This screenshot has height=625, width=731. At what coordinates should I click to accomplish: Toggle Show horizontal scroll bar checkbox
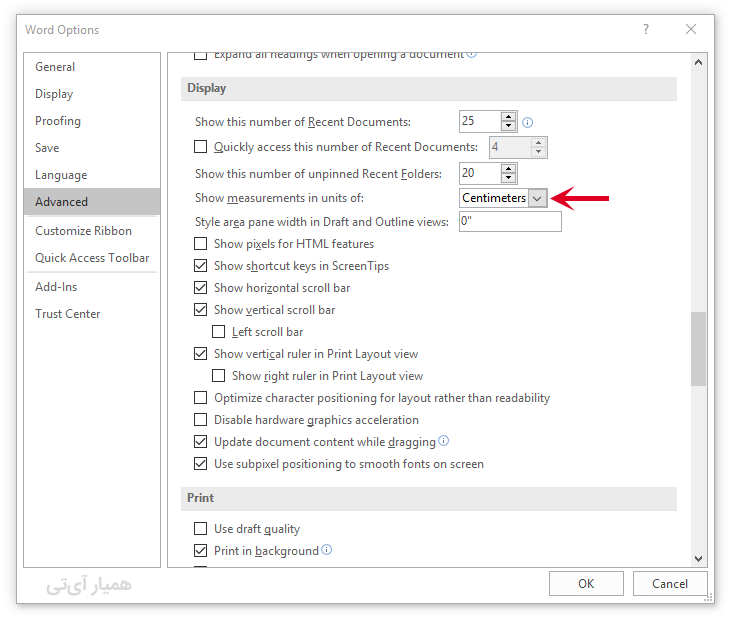click(x=200, y=288)
